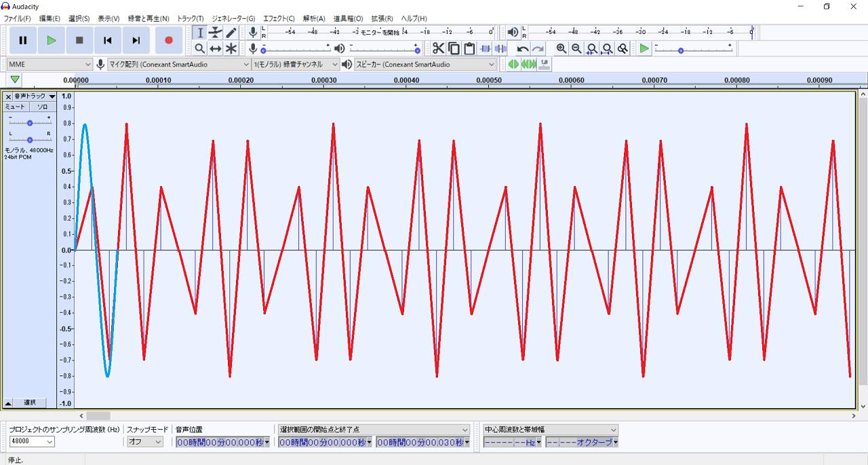Screen dimensions: 868x465
Task: Click the Paste clipboard icon
Action: [469, 48]
